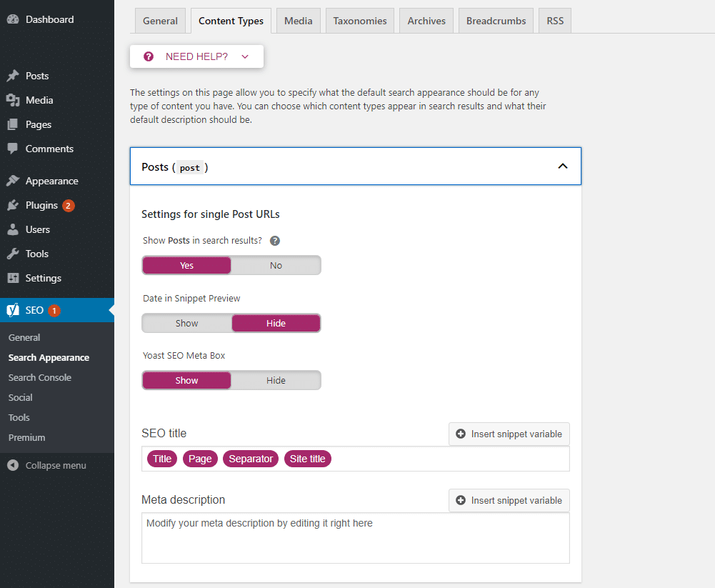Hide the Yoast SEO Meta Box
715x588 pixels.
coord(276,381)
